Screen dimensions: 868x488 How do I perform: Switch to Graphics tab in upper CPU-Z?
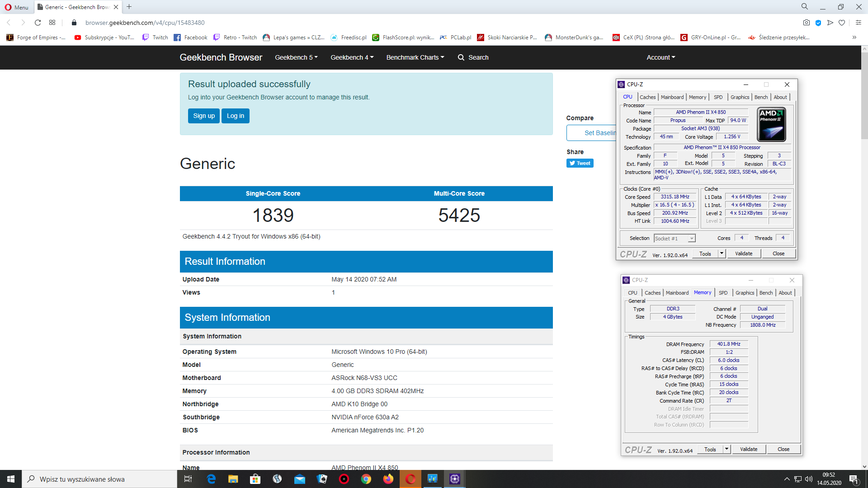click(x=740, y=97)
